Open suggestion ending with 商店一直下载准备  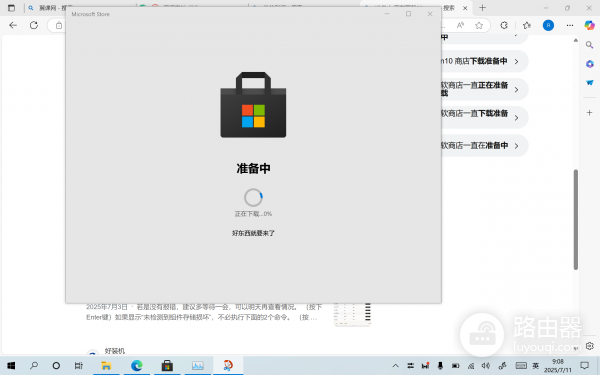point(485,117)
